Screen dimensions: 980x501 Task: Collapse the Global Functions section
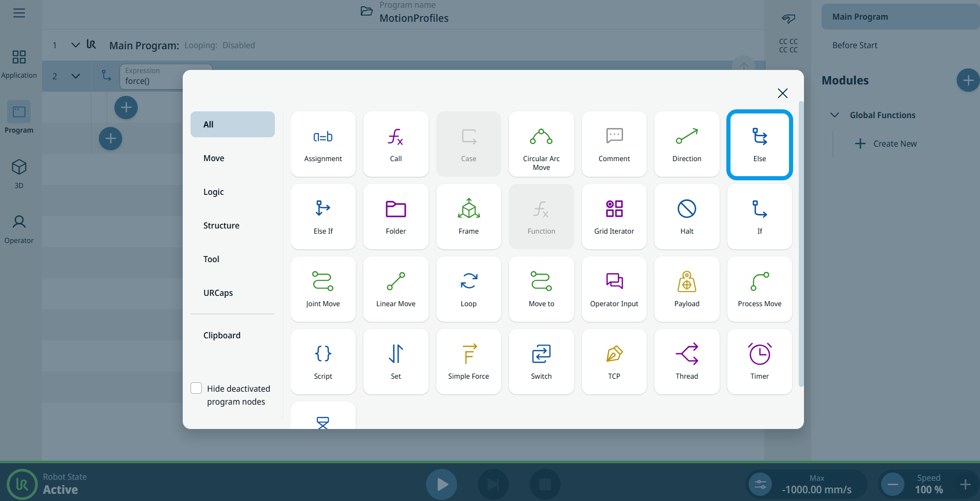tap(835, 115)
